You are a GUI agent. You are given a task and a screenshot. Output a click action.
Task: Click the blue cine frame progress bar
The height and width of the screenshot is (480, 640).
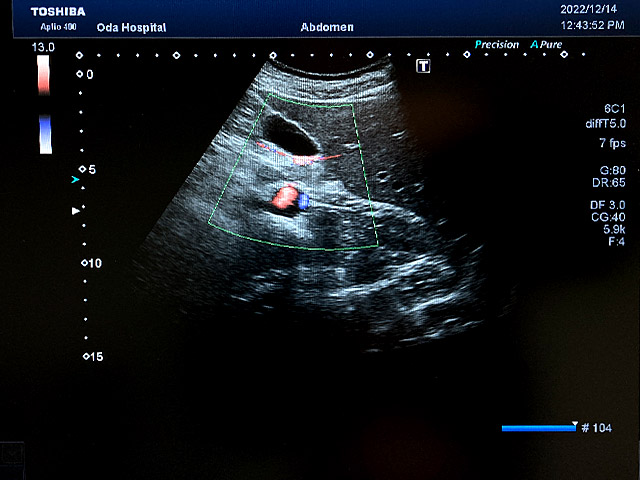(538, 428)
